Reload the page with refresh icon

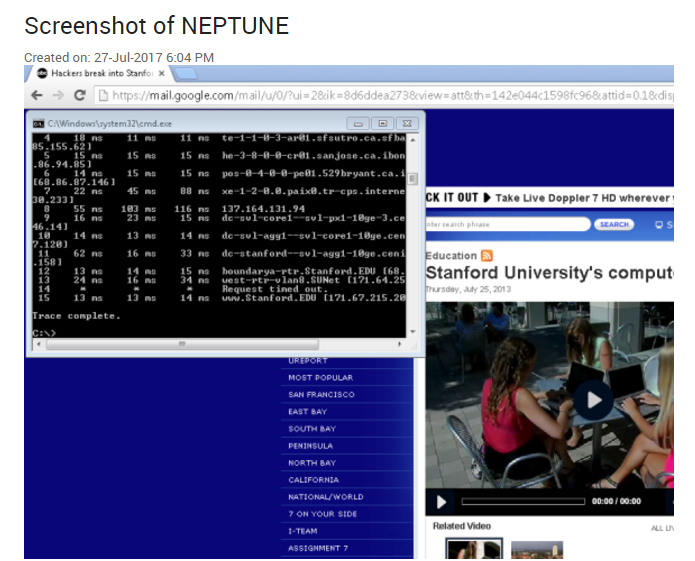tap(78, 95)
